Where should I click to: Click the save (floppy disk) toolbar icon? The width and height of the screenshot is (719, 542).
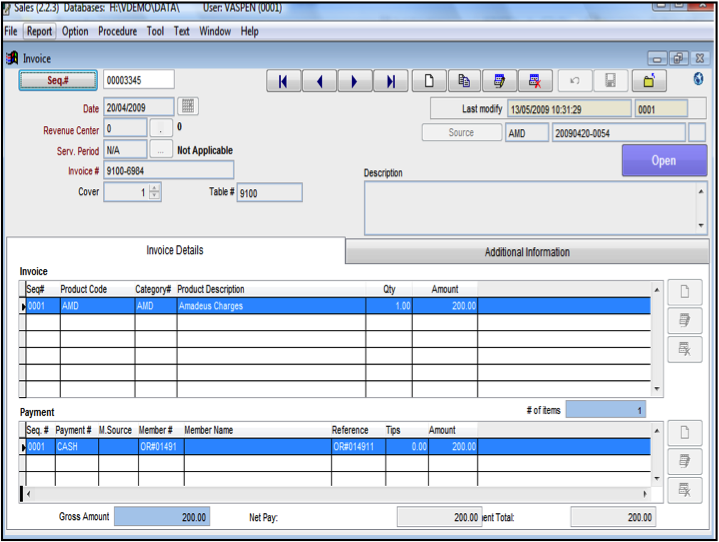point(611,81)
